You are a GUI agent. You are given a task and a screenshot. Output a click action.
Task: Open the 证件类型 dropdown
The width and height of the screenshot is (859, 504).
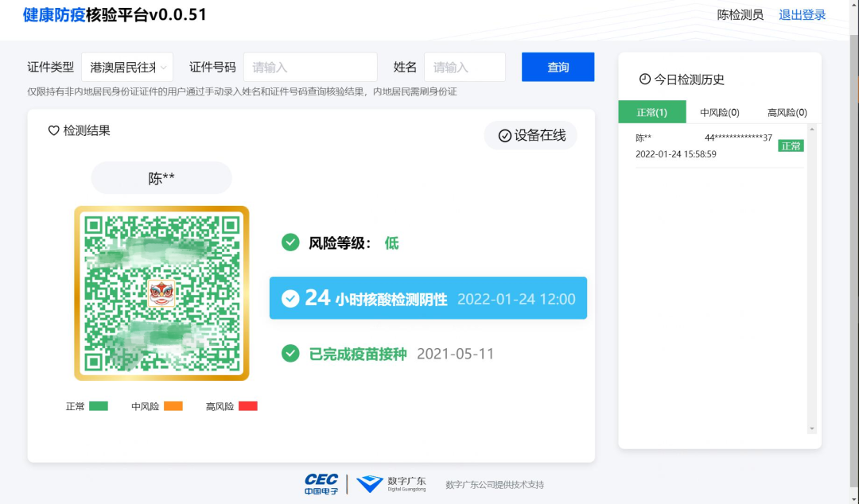pyautogui.click(x=127, y=68)
